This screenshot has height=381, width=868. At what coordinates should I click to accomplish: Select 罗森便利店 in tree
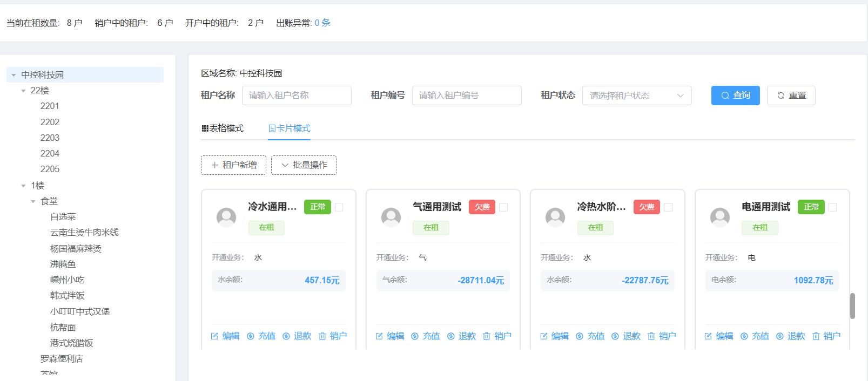(62, 359)
